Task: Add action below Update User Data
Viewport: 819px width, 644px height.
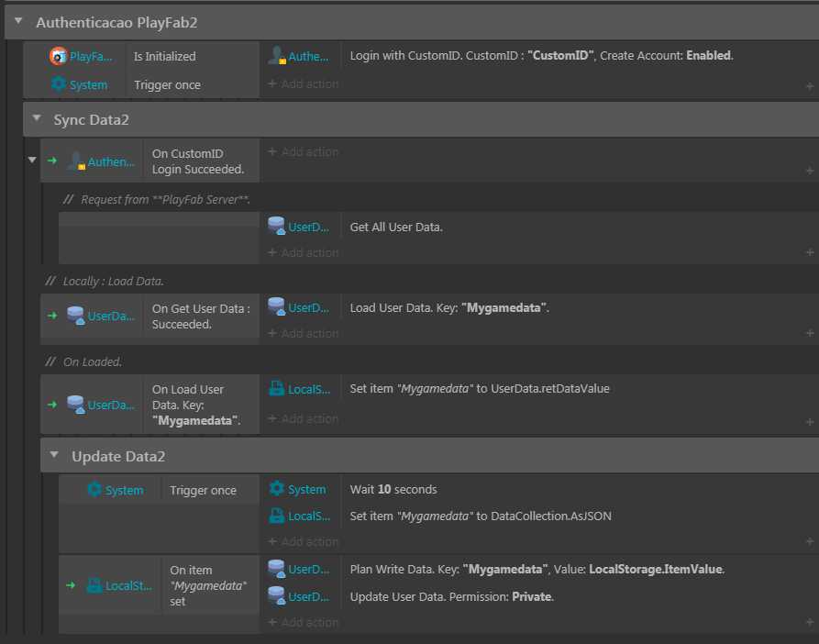Action: (304, 623)
